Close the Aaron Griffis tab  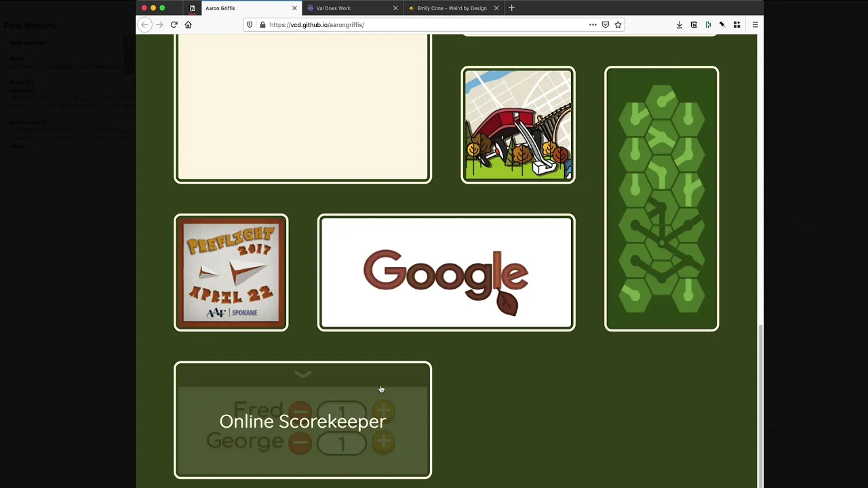[294, 8]
